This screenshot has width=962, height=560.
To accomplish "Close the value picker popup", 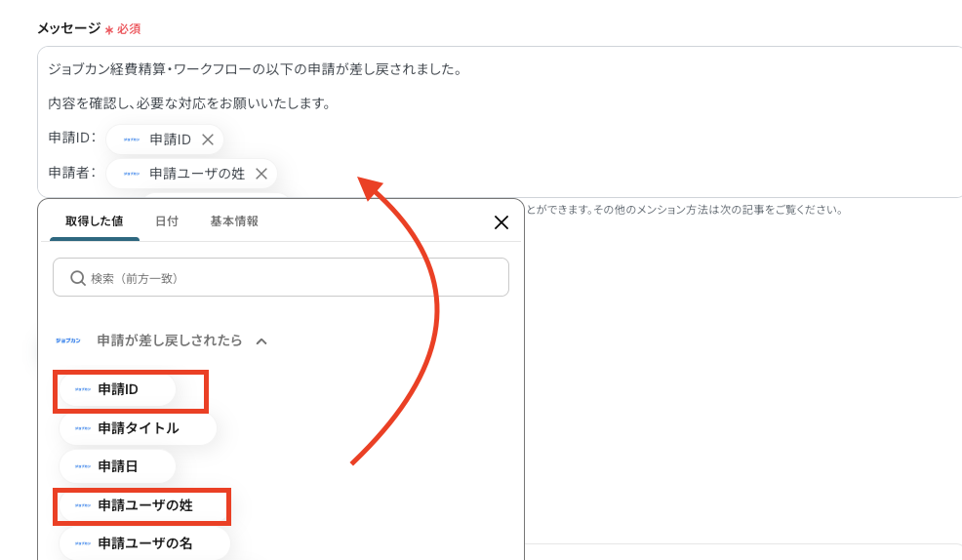I will (501, 222).
